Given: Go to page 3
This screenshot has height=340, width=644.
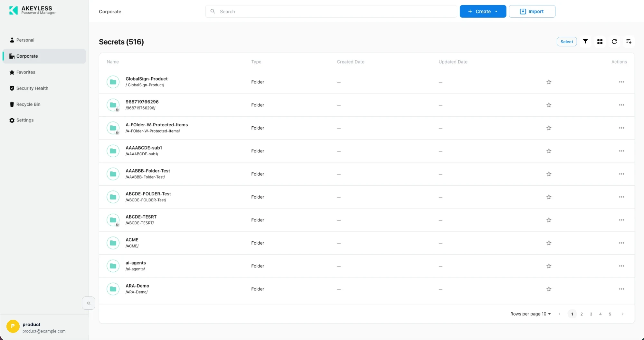Looking at the screenshot, I should click(591, 314).
